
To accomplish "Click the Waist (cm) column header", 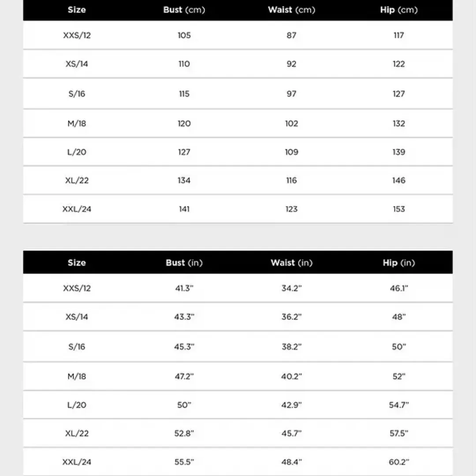I will (x=291, y=10).
